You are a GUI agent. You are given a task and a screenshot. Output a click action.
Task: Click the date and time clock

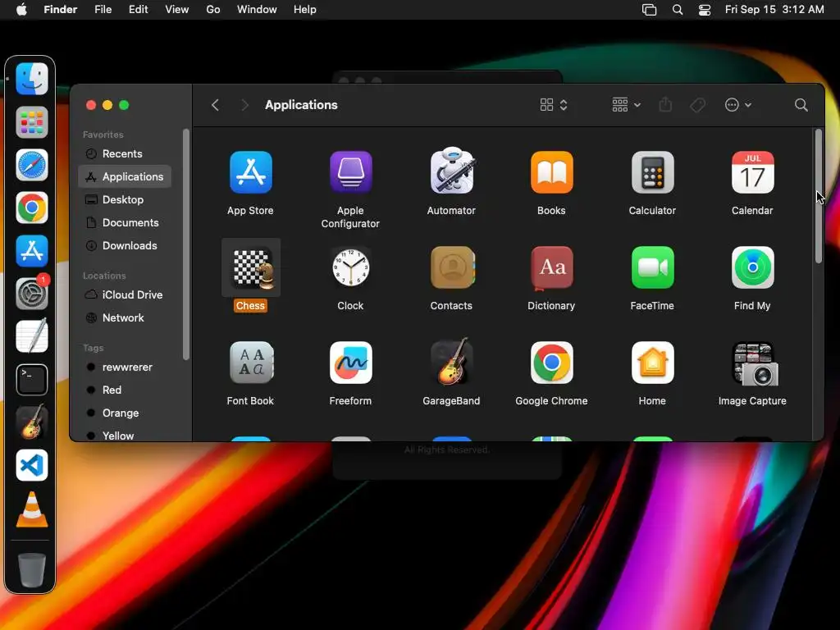pyautogui.click(x=774, y=10)
